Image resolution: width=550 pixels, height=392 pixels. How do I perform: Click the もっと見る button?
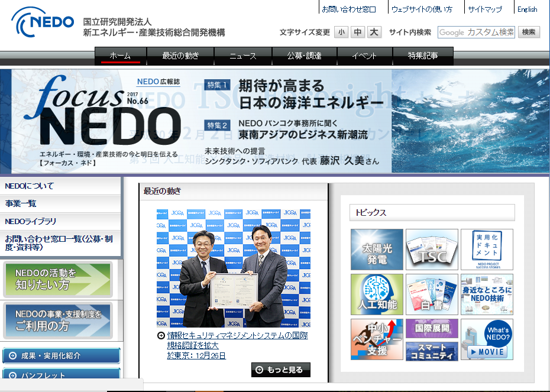pos(280,370)
